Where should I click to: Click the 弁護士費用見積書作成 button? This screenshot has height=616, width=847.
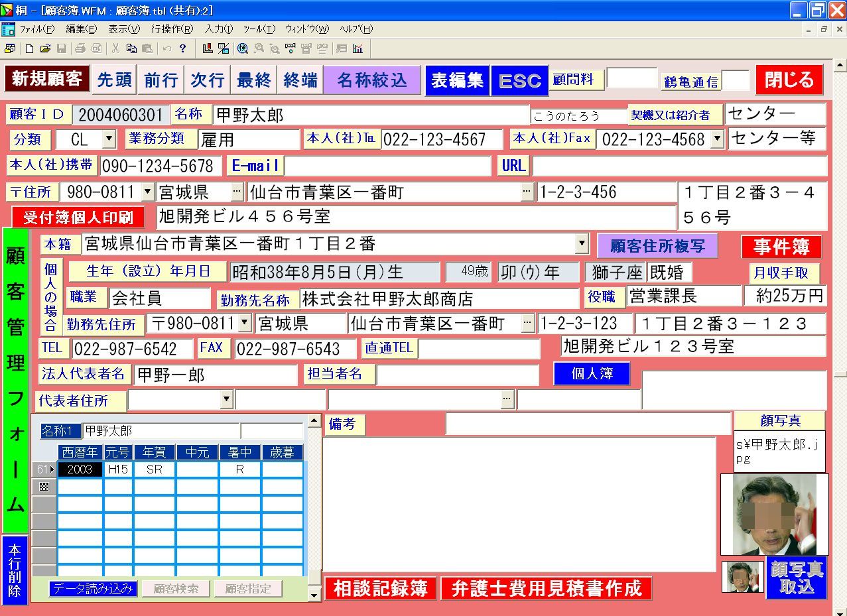tap(546, 589)
